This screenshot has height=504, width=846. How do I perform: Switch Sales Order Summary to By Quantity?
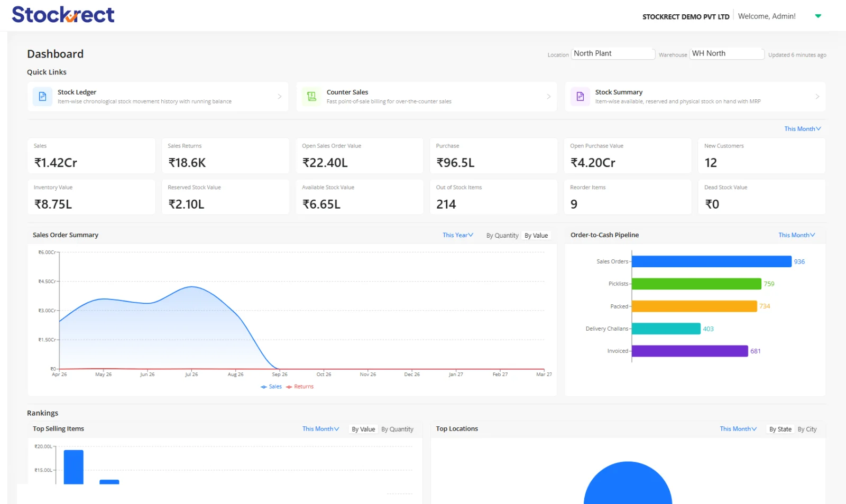click(x=502, y=236)
